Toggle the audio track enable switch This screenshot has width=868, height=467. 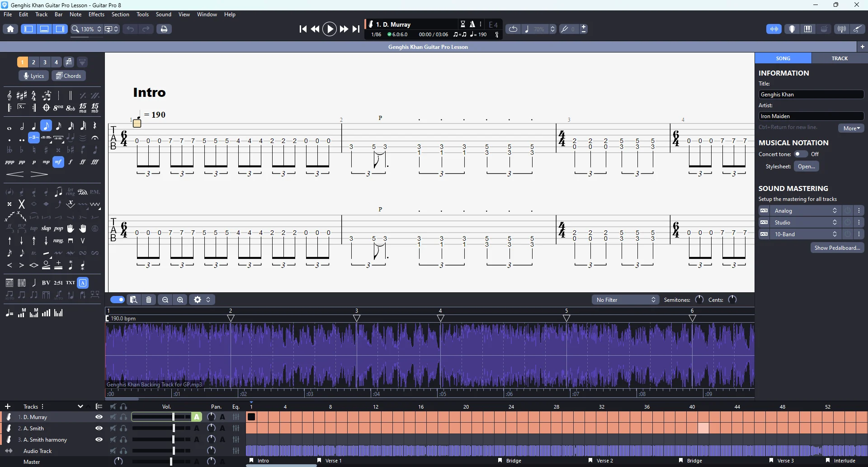pyautogui.click(x=118, y=300)
